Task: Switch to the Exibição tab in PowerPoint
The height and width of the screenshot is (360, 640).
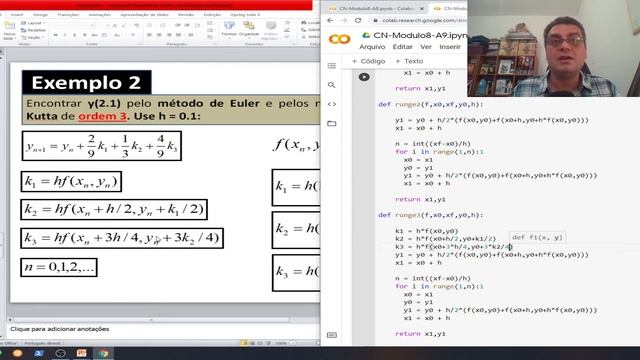Action: point(212,15)
